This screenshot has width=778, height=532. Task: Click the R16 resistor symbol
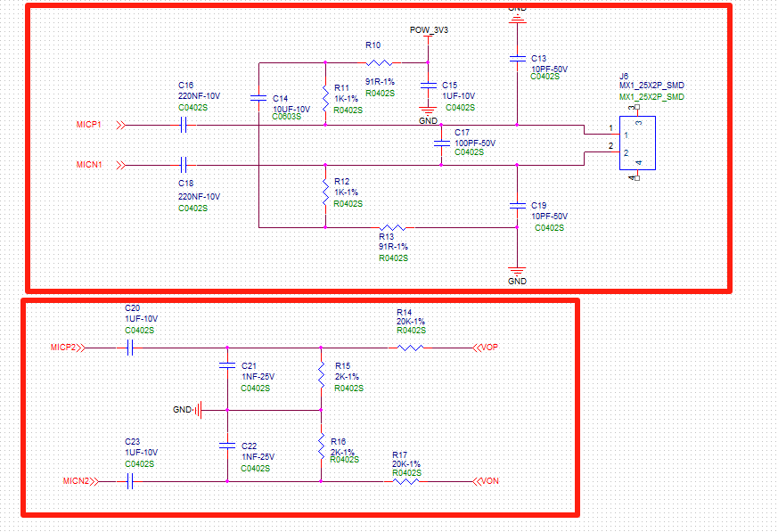click(x=322, y=446)
